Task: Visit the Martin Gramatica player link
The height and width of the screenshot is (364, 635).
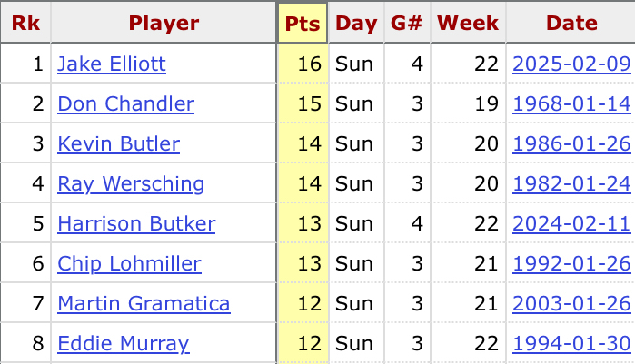Action: coord(144,304)
